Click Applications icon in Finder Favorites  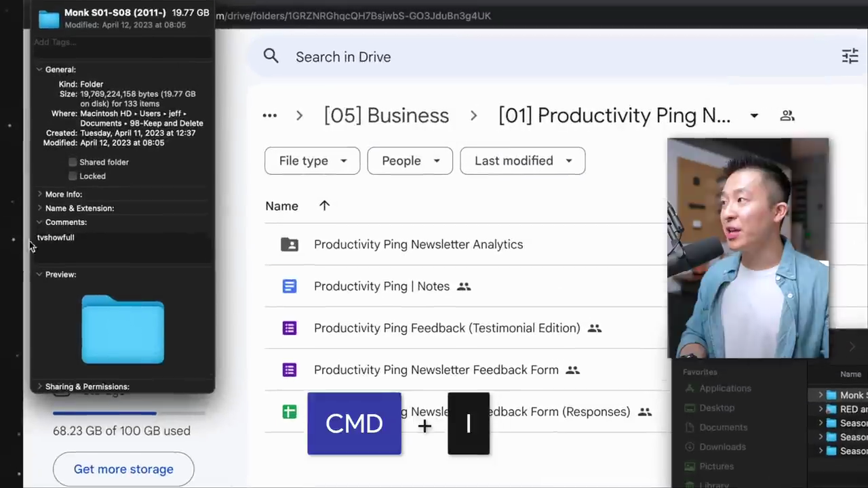690,388
